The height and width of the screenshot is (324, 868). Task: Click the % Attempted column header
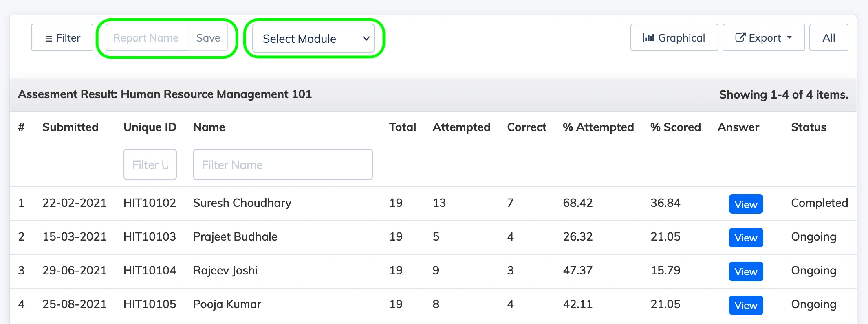click(x=598, y=127)
